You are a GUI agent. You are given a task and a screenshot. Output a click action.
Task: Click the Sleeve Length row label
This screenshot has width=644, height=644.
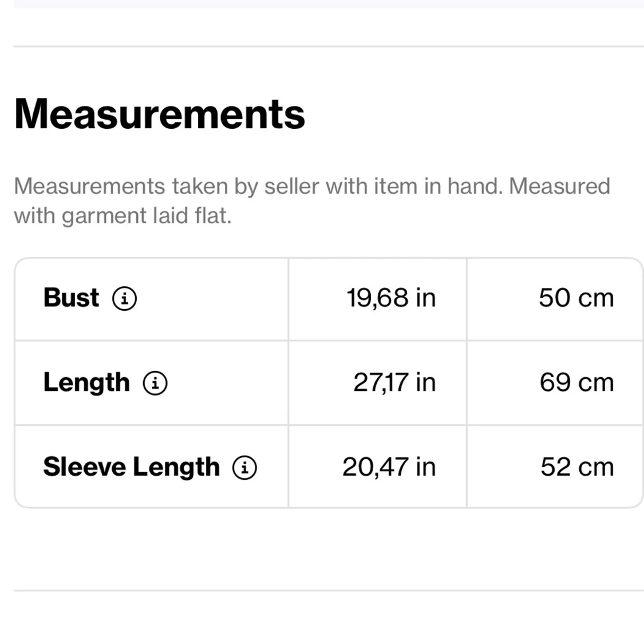(131, 467)
